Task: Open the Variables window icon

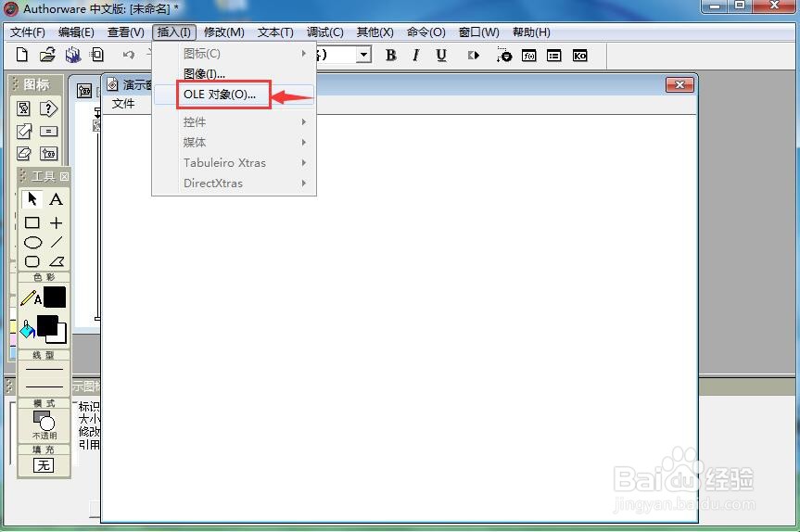Action: pos(554,55)
